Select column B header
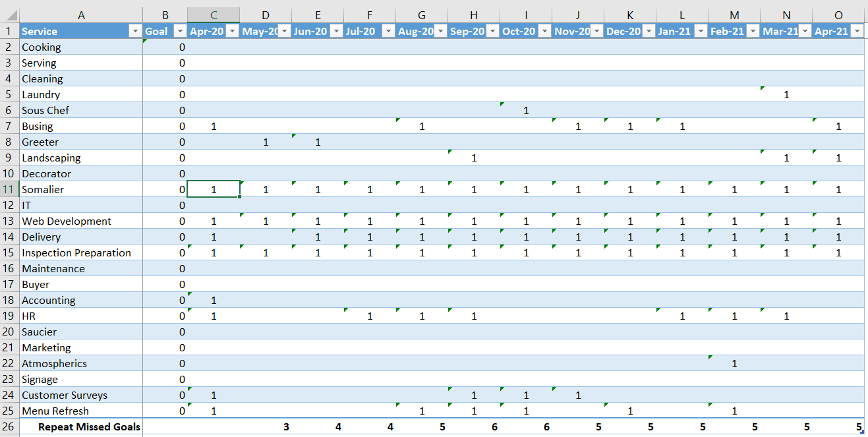This screenshot has height=437, width=868. click(x=165, y=15)
